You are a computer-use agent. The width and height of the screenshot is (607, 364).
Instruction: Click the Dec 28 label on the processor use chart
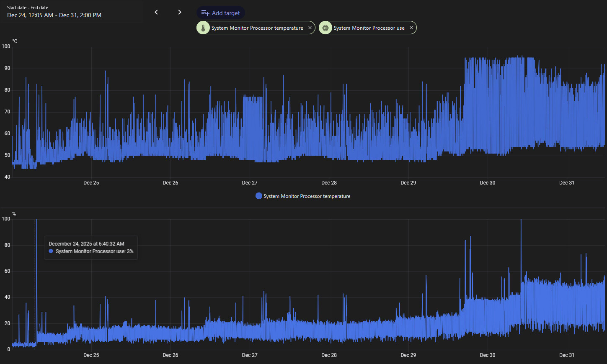(329, 355)
